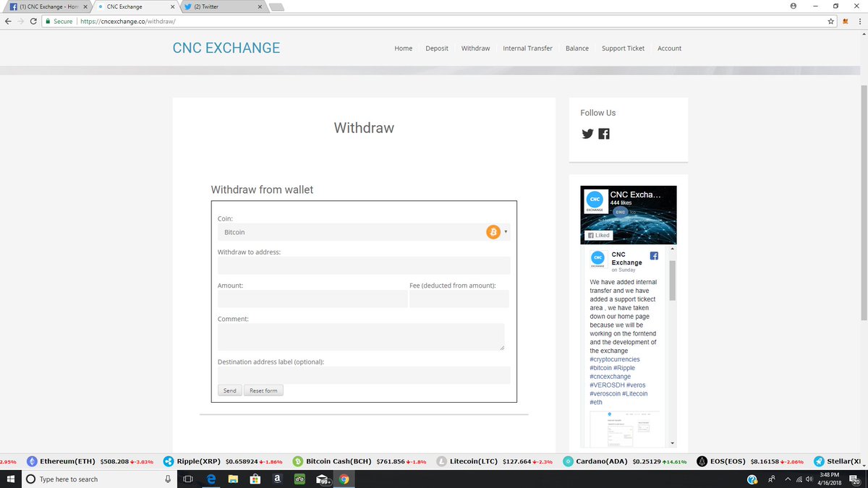This screenshot has width=868, height=488.
Task: Click the Facebook logo in the feed post
Action: click(654, 256)
